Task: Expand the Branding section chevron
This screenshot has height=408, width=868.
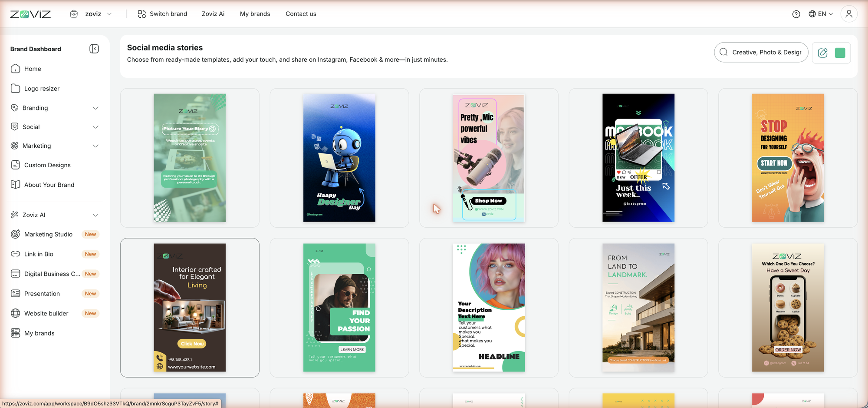Action: [x=95, y=108]
